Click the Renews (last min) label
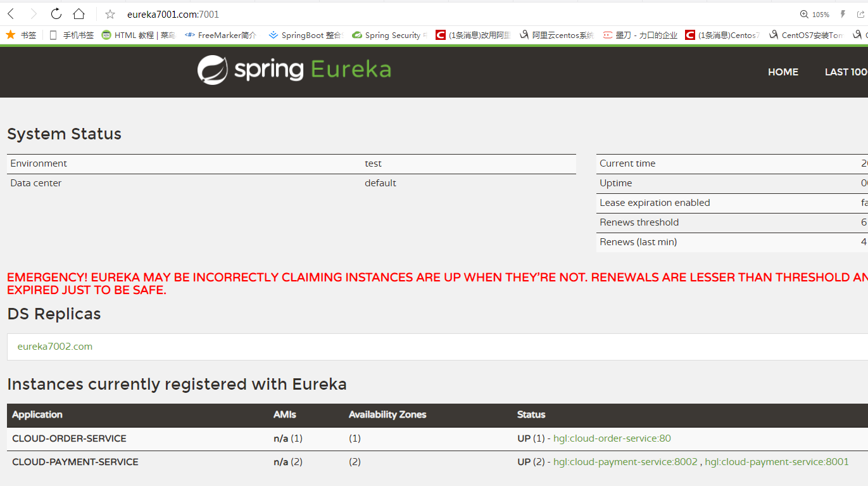The height and width of the screenshot is (486, 868). click(x=638, y=242)
